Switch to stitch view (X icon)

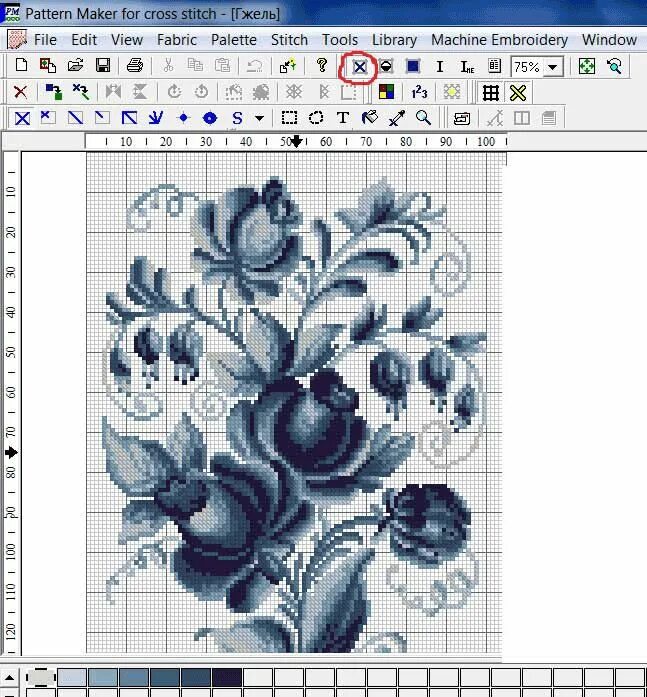(359, 67)
